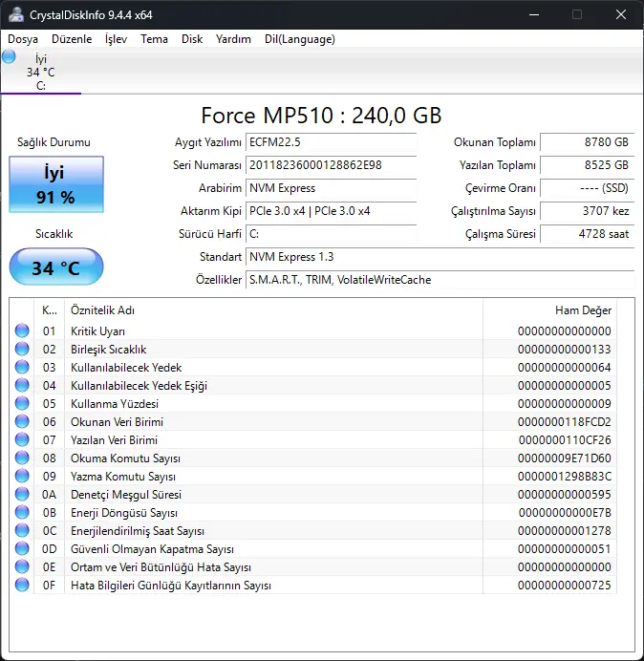The image size is (644, 661).
Task: Click the status orb for Enerjilendirilmiş Saat Sayısı
Action: pyautogui.click(x=22, y=530)
